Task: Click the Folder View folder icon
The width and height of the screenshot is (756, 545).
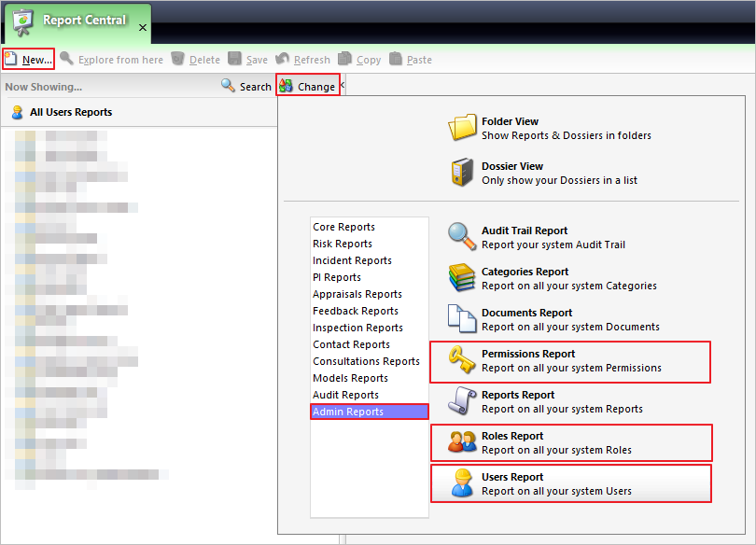Action: coord(462,128)
